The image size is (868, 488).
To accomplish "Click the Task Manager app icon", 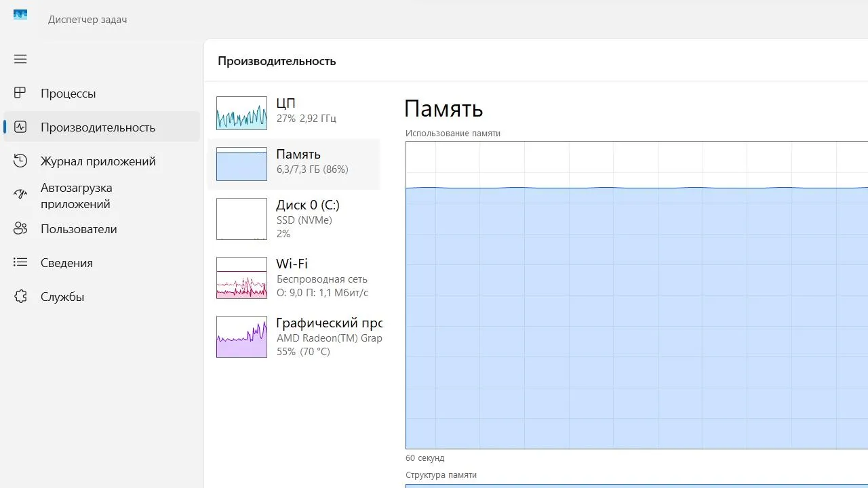I will pos(20,15).
